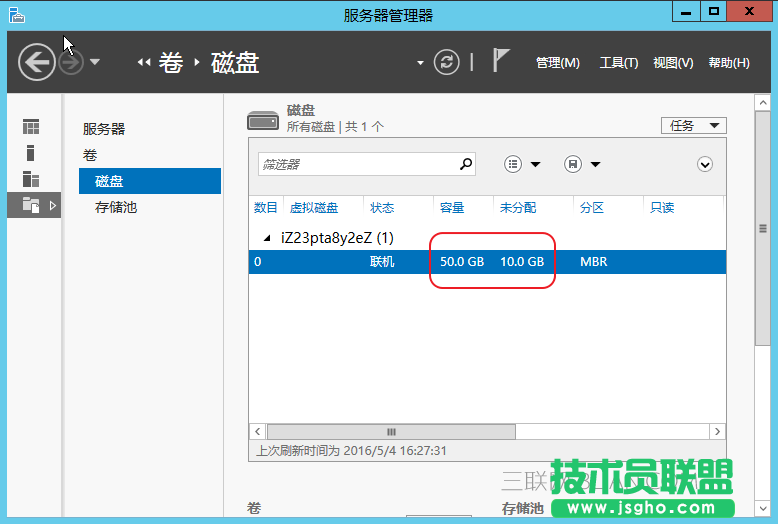
Task: Open the 任务 dropdown
Action: coord(693,125)
